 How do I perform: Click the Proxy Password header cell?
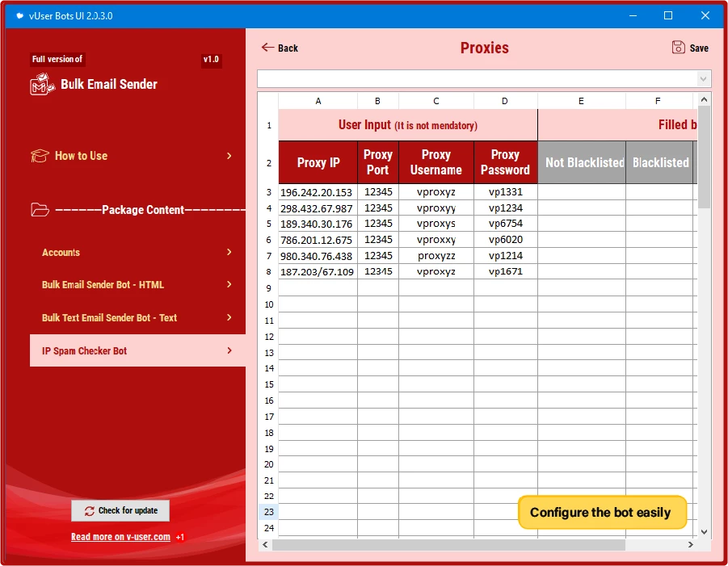506,162
